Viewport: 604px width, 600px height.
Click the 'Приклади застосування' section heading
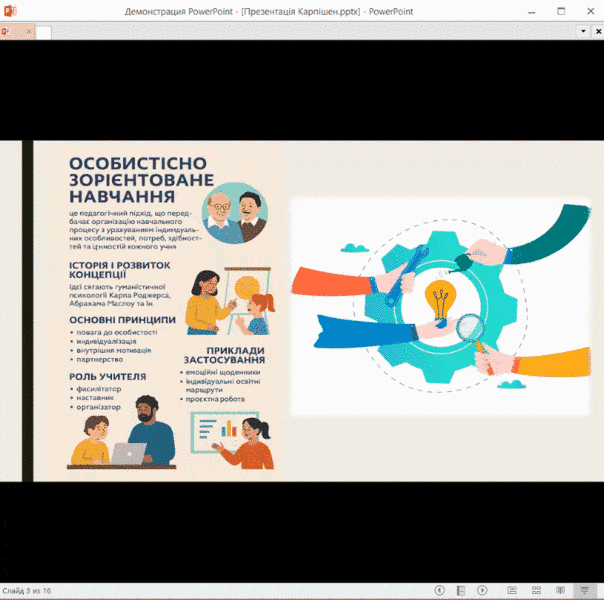223,355
